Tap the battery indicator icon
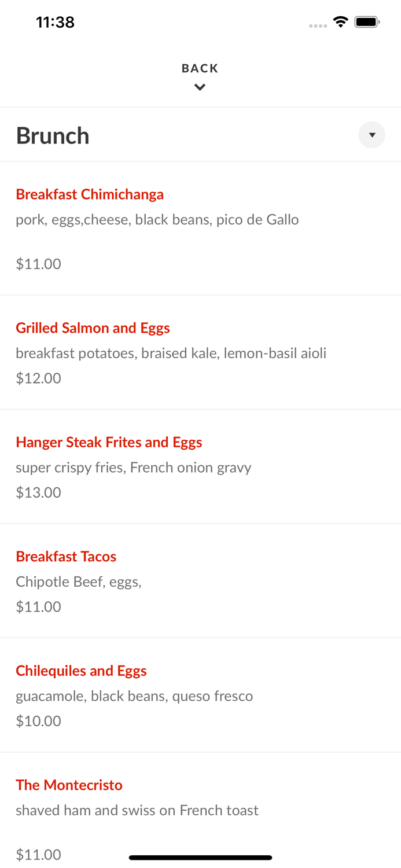 coord(367,22)
